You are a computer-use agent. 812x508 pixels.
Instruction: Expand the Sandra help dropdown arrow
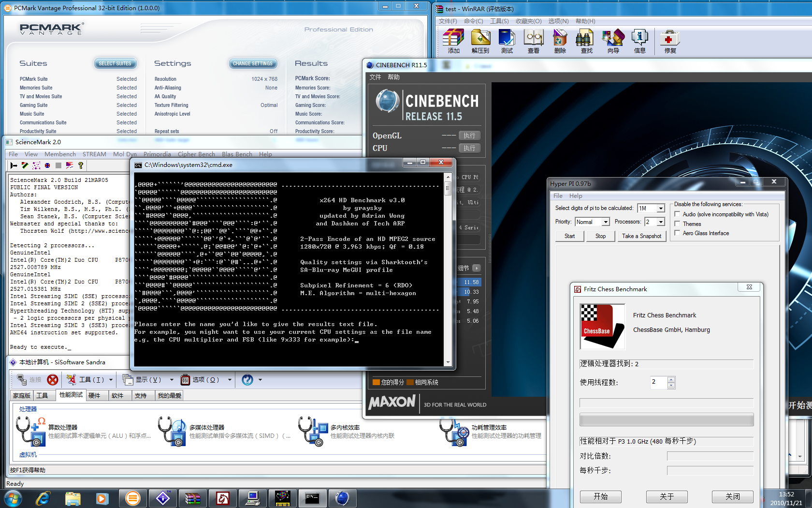coord(260,380)
